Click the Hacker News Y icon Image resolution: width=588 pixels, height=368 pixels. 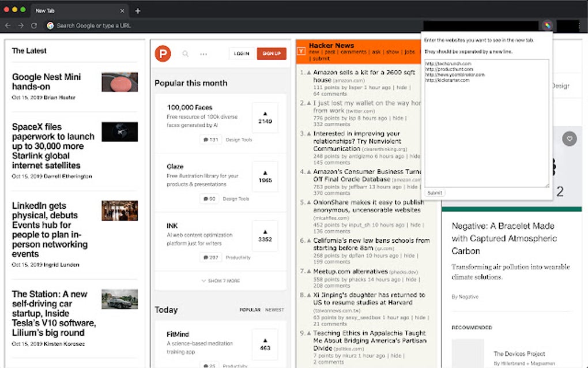click(x=302, y=50)
